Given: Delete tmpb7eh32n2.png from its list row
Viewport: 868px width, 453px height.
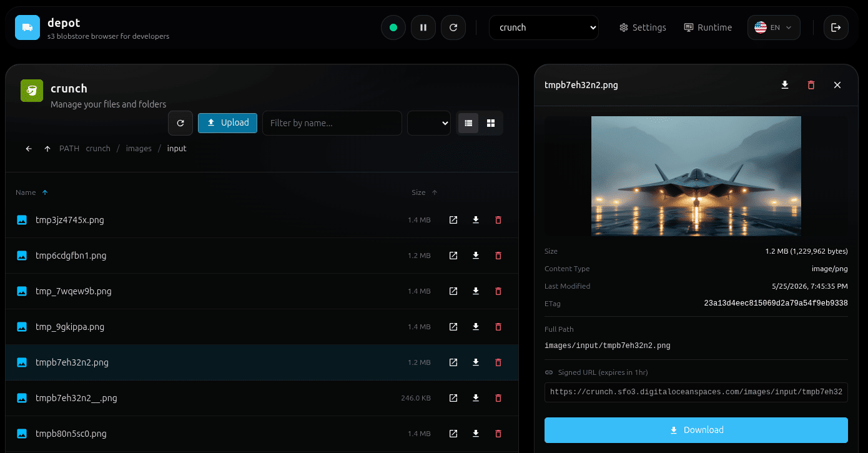Looking at the screenshot, I should pyautogui.click(x=498, y=362).
